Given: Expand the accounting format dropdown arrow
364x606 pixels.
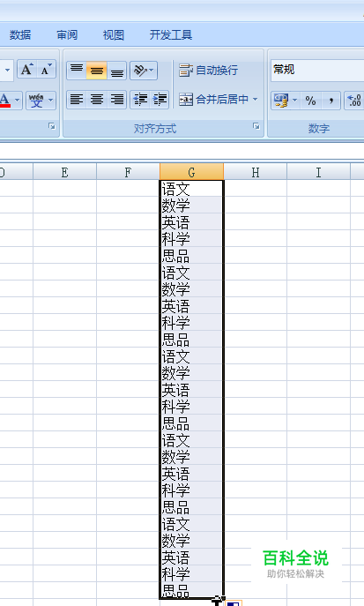Looking at the screenshot, I should 295,101.
